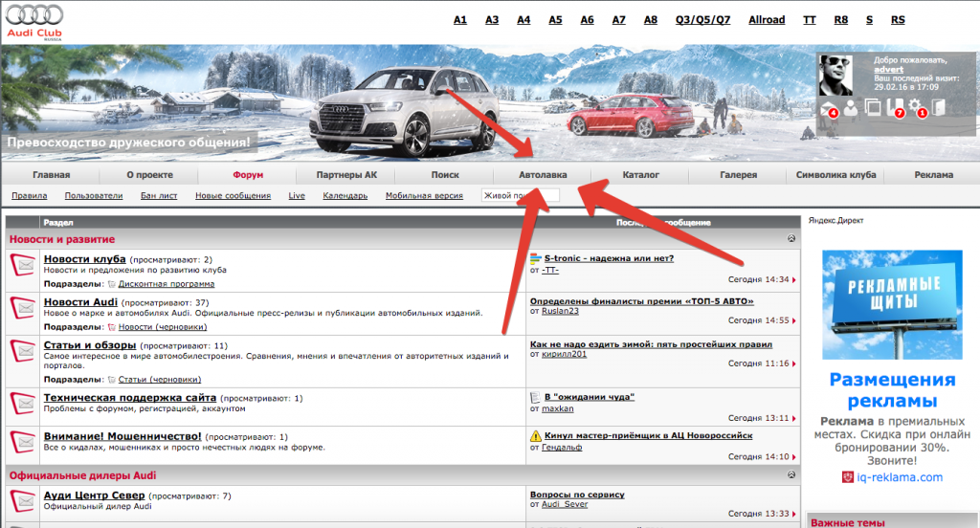The height and width of the screenshot is (528, 980).
Task: Go to last post arrow at Сегодня 11:16
Action: click(793, 363)
